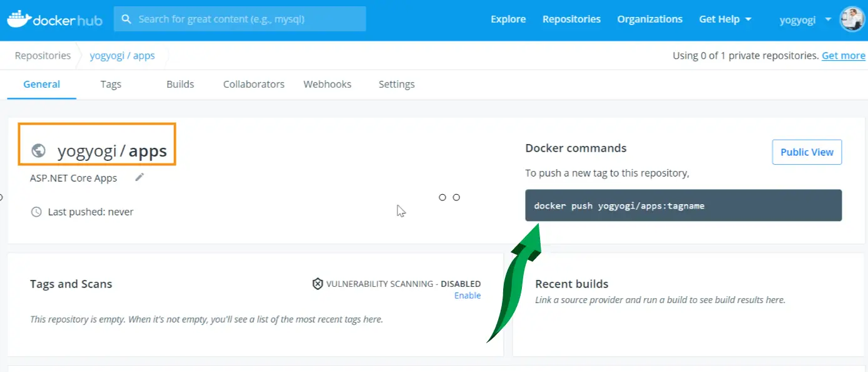Open Repositories in the top navigation
Image resolution: width=868 pixels, height=372 pixels.
click(x=571, y=19)
